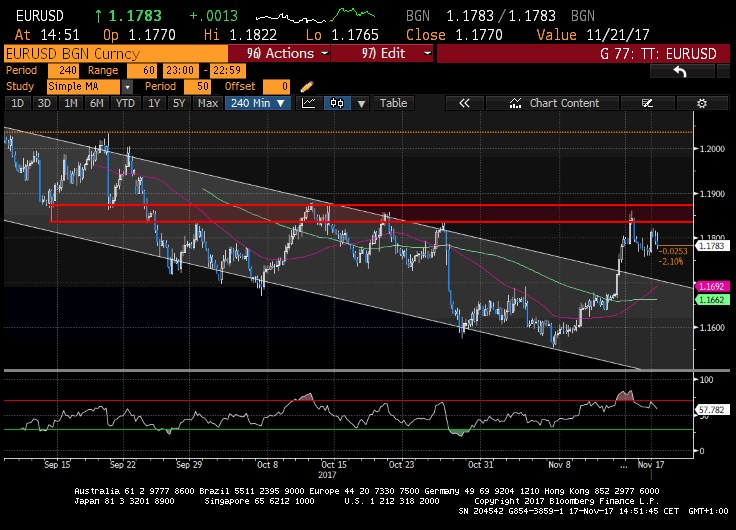Click the annotate edit icon near Chart Content
The width and height of the screenshot is (736, 530).
[x=648, y=103]
